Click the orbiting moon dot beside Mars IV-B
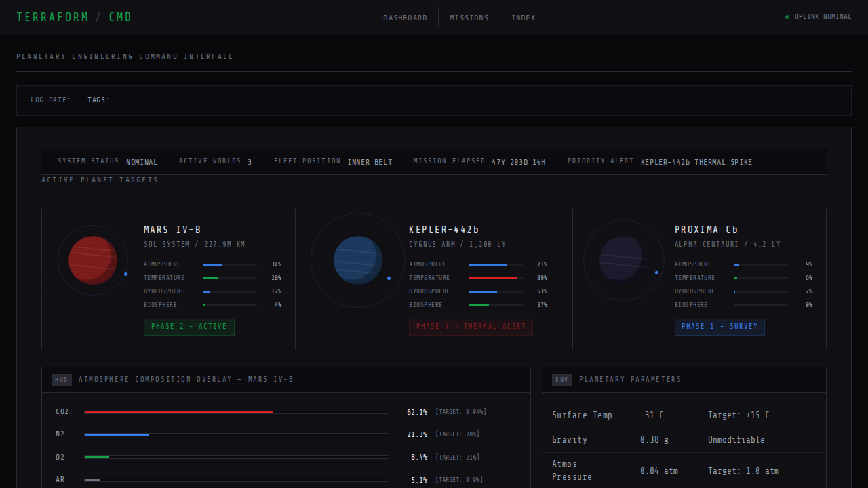 click(x=126, y=274)
